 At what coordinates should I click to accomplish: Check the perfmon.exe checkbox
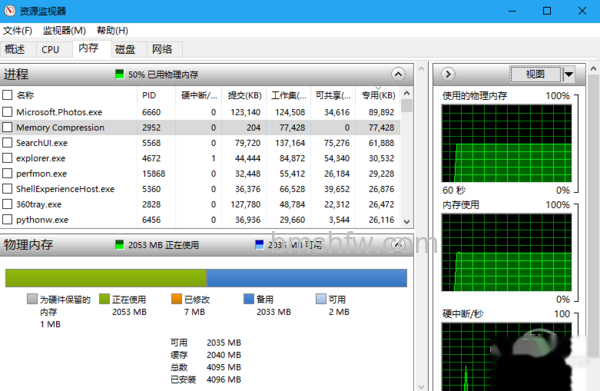7,173
